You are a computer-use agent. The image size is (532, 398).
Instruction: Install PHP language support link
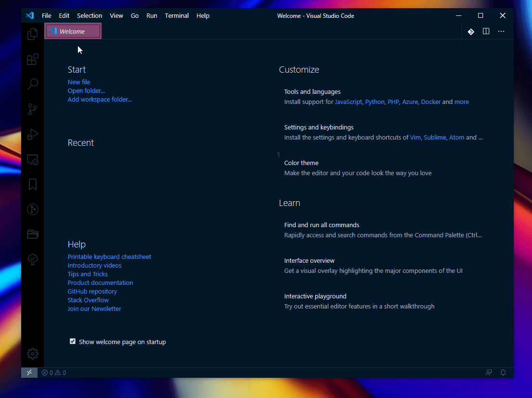click(x=393, y=102)
